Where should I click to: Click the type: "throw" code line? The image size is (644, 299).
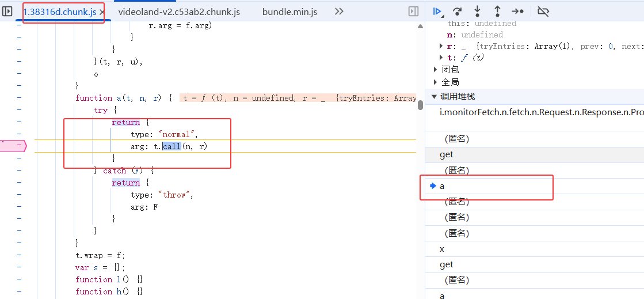[x=162, y=195]
